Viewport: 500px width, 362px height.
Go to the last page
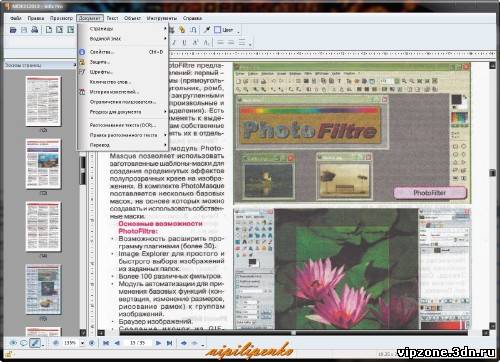pos(169,343)
